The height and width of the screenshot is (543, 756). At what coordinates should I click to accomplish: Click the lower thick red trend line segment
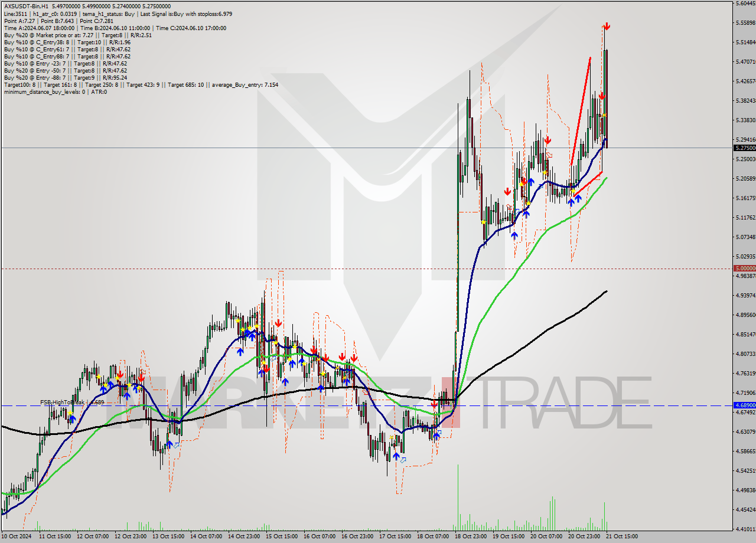588,184
